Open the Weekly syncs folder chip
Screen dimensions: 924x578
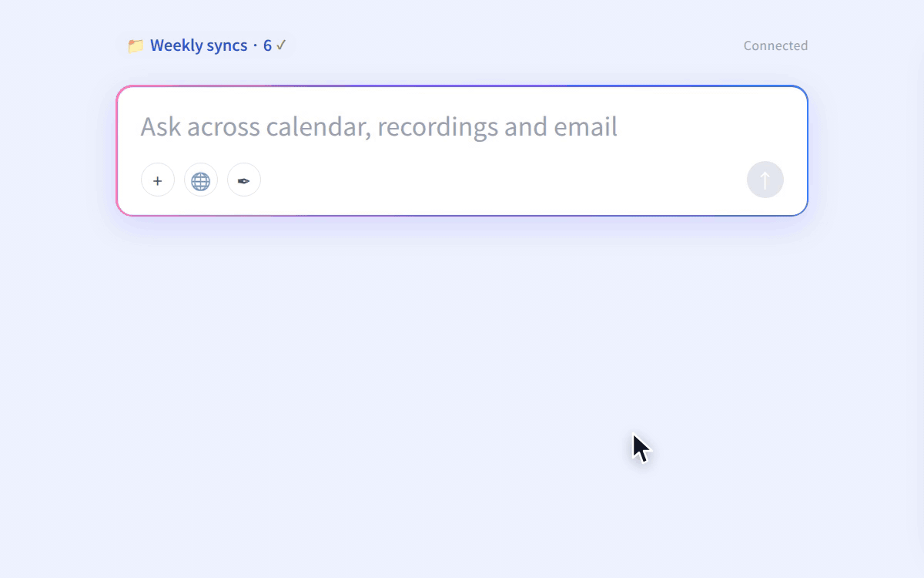[x=207, y=45]
